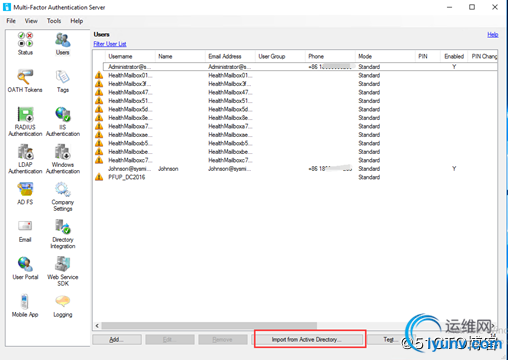The height and width of the screenshot is (360, 508).
Task: Sort by Username column header
Action: (130, 56)
